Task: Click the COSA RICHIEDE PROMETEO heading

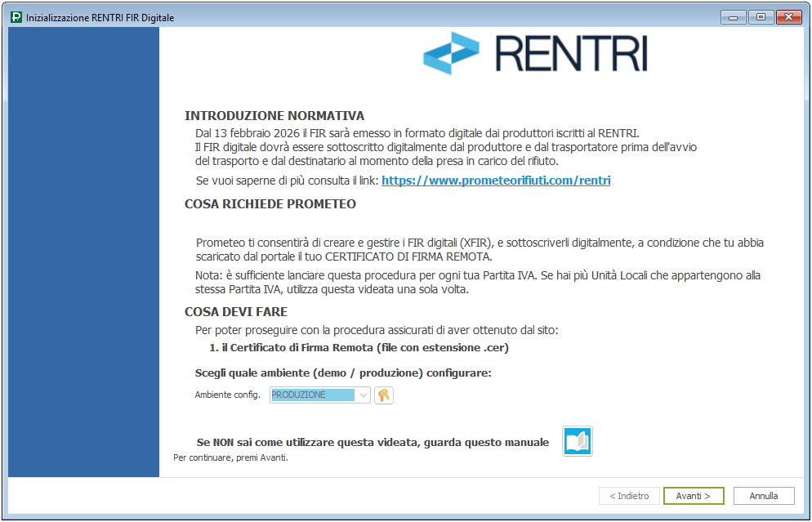Action: pyautogui.click(x=270, y=204)
